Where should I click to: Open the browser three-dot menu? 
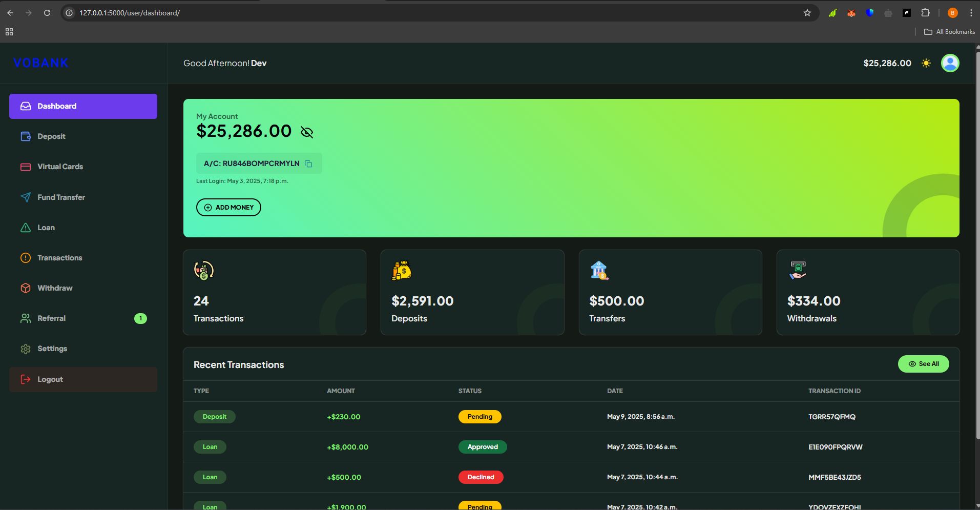click(x=971, y=13)
